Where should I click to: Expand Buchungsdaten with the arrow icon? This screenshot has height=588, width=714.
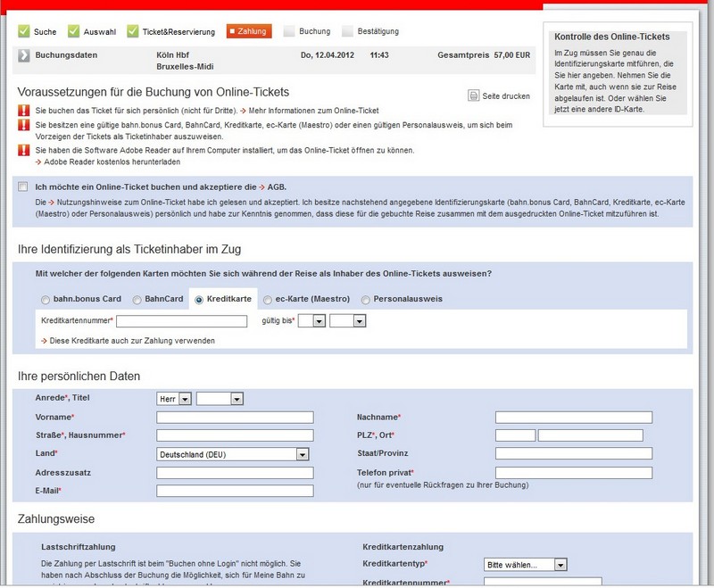click(24, 55)
